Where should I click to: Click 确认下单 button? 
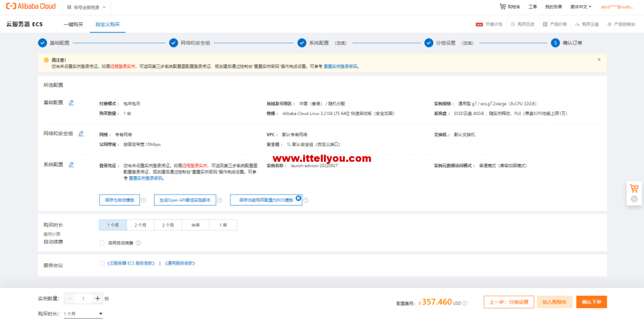591,302
